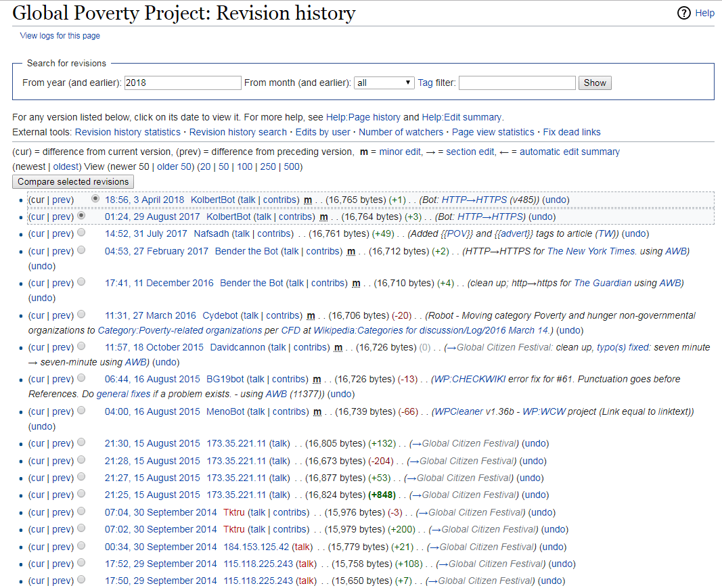The width and height of the screenshot is (722, 588).
Task: Click the Help question mark icon
Action: pos(684,12)
